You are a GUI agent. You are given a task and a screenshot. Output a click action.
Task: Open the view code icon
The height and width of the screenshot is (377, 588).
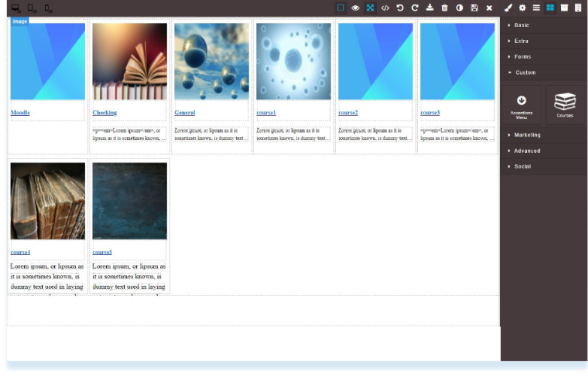tap(385, 8)
